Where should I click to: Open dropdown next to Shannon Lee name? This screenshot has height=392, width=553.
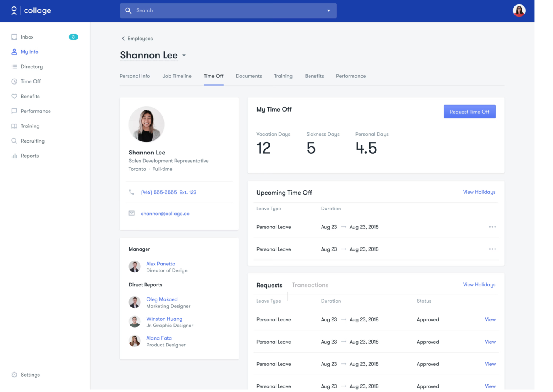184,56
